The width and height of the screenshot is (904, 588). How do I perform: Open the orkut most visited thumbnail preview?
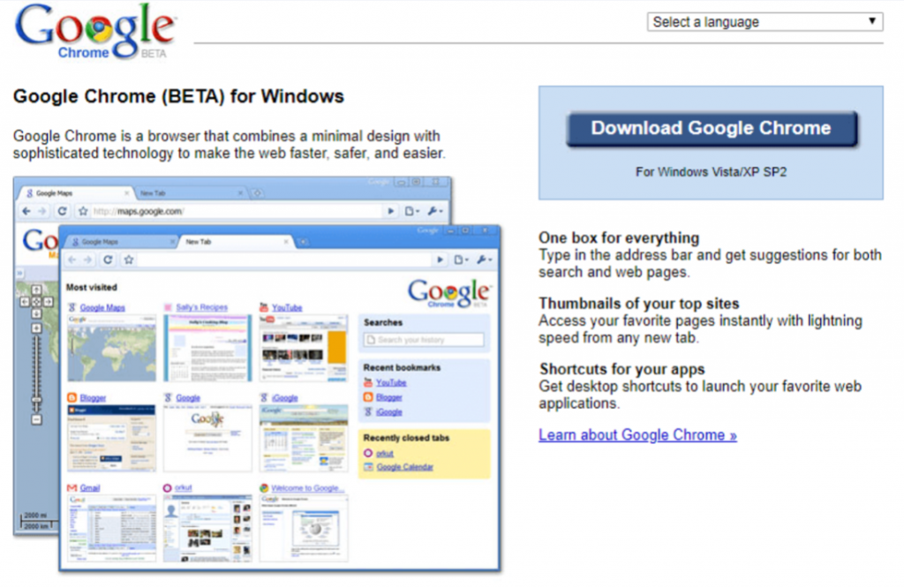[x=207, y=528]
